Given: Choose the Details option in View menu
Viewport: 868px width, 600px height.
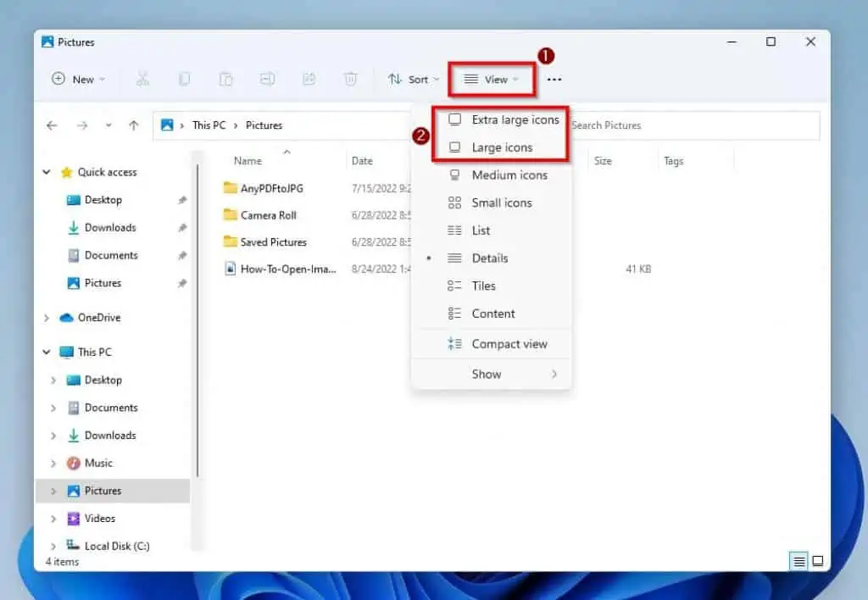Looking at the screenshot, I should [x=492, y=258].
